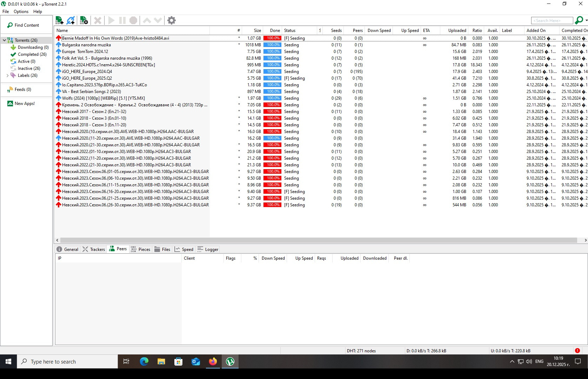Click the horizontal scrollbar of torrent list
Screen dimensions: 588x379
click(x=319, y=240)
